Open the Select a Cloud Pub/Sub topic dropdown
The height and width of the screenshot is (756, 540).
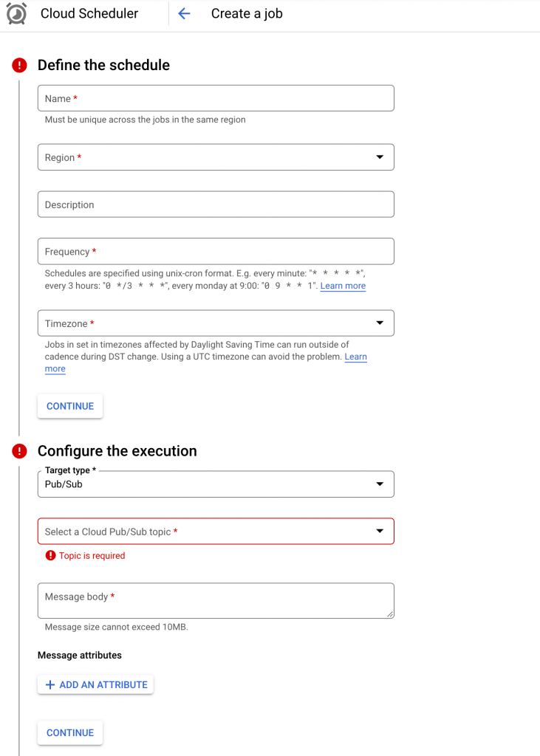[216, 532]
